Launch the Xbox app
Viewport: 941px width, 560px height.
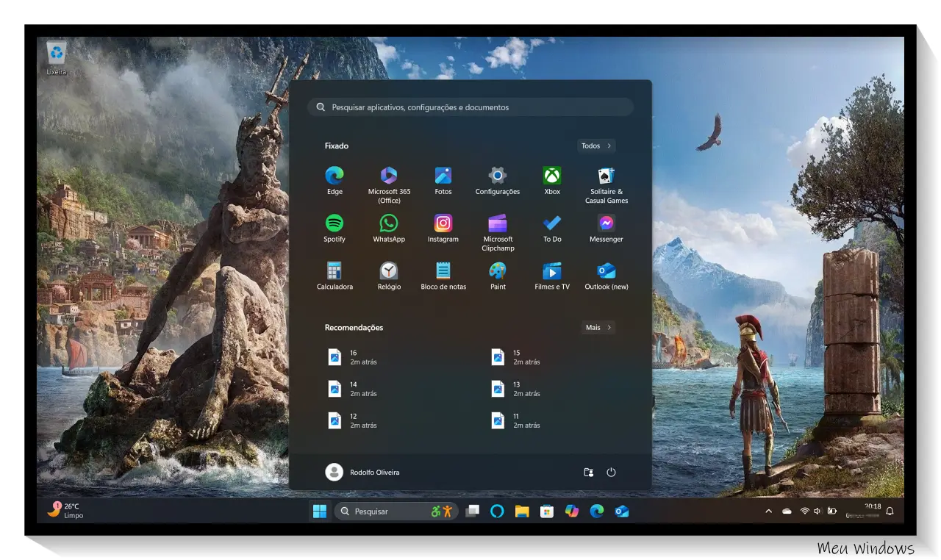tap(552, 176)
